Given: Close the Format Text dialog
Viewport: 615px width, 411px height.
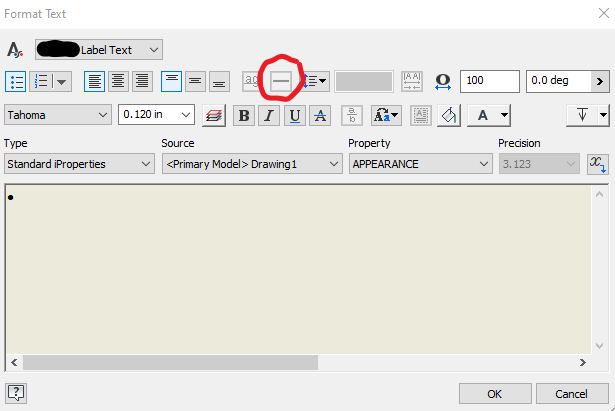Looking at the screenshot, I should tap(604, 13).
